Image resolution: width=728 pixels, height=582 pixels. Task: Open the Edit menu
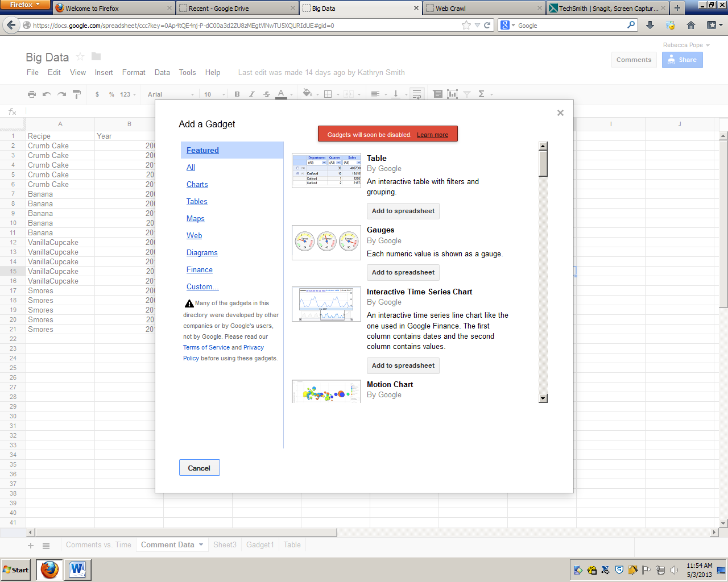pyautogui.click(x=54, y=73)
